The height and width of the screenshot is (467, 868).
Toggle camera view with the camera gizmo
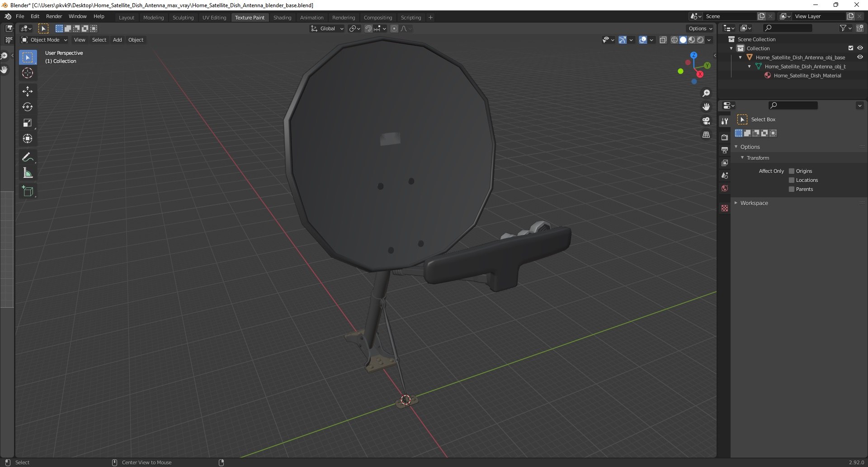[706, 121]
